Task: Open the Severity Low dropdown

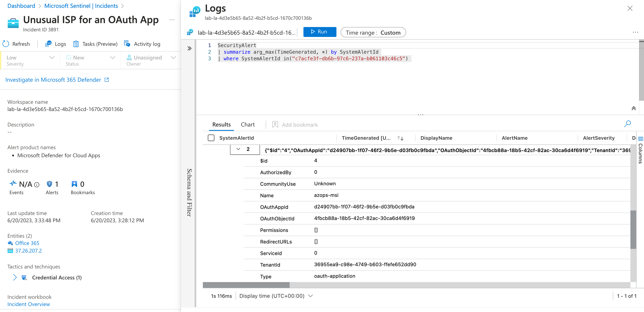Action: click(x=30, y=60)
